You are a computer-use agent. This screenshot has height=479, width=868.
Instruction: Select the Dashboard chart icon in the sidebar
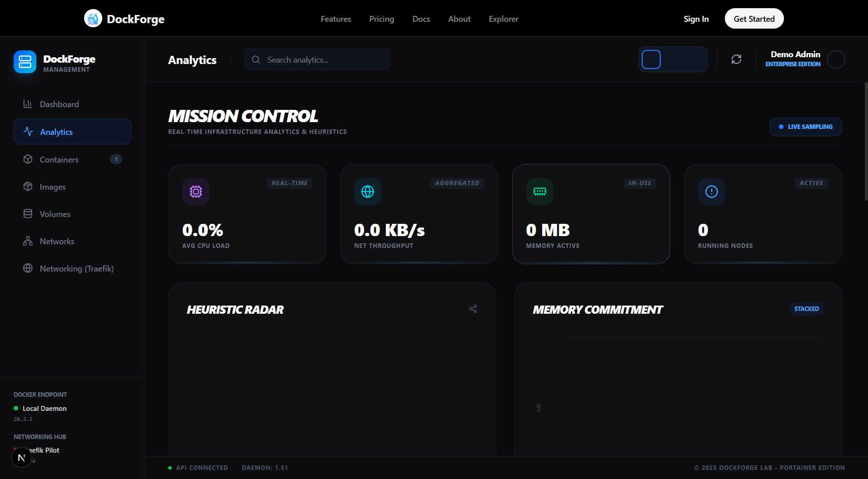[x=28, y=104]
